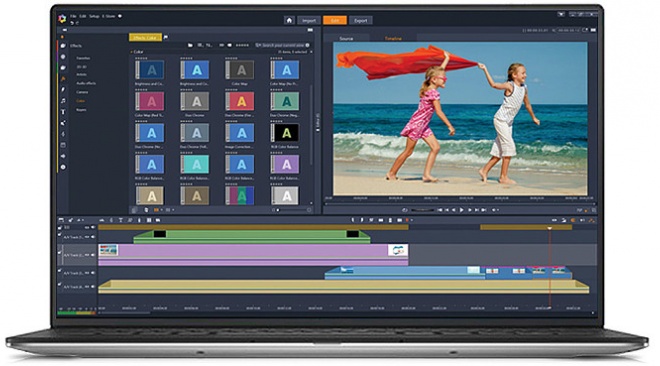Click the Import button
Viewport: 660px width, 366px height.
coord(309,20)
